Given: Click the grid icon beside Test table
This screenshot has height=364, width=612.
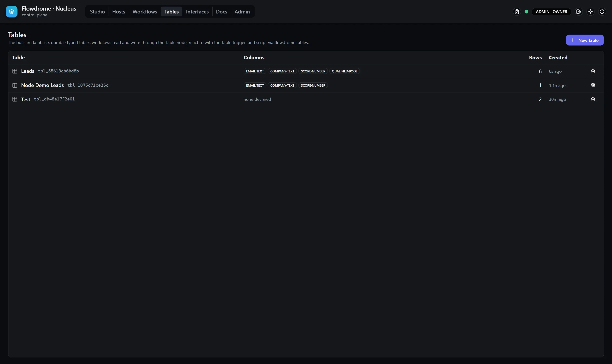Looking at the screenshot, I should coord(15,99).
